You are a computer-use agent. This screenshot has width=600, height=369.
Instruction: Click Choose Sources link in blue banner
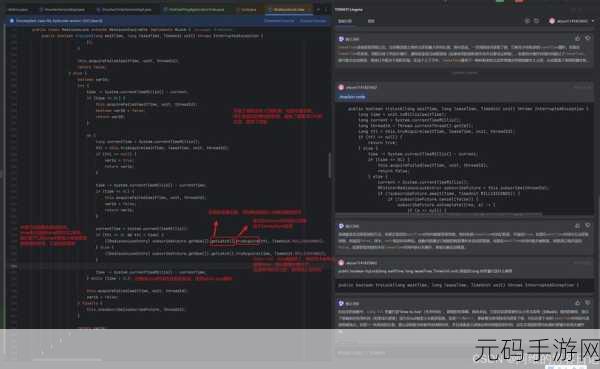tap(313, 21)
